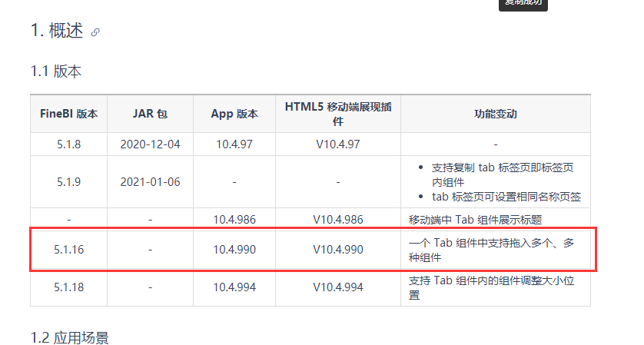Select the 1.2 应用场景 subheading
Screen dimensions: 644x345
(x=70, y=337)
